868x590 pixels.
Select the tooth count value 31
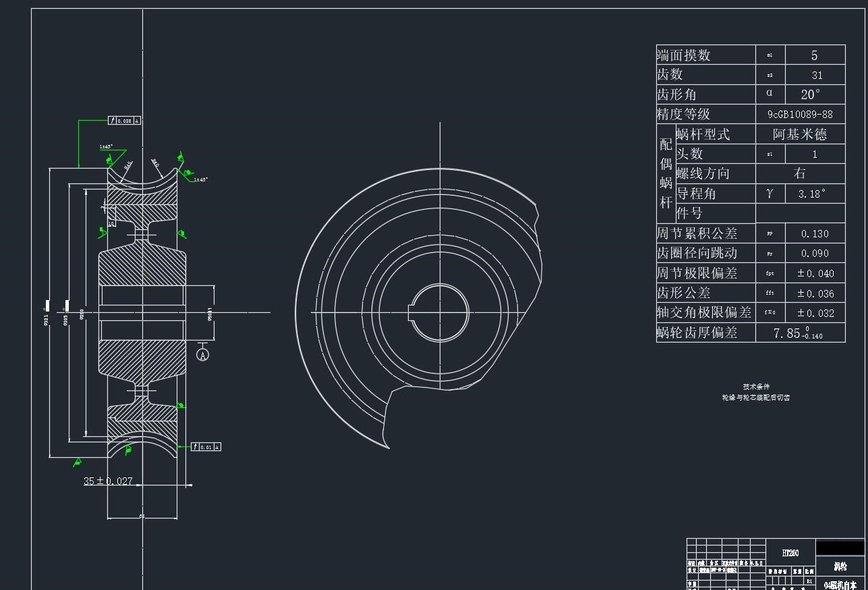coord(817,75)
